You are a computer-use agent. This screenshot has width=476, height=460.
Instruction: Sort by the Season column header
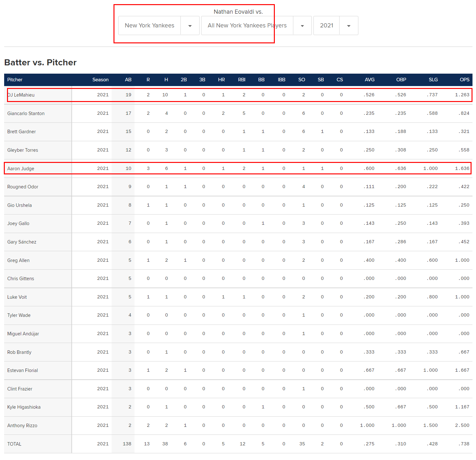pos(100,80)
